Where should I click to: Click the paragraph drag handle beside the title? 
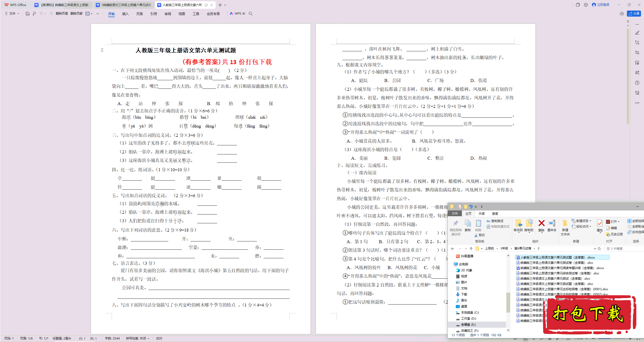(102, 50)
